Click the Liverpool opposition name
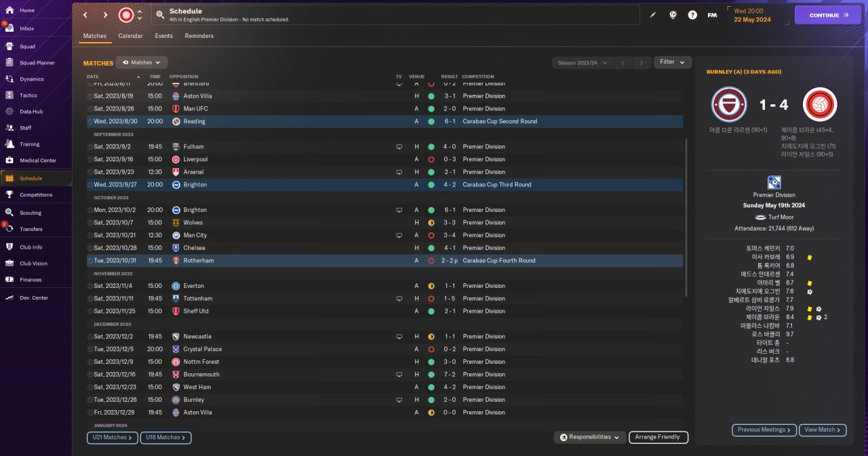 coord(195,159)
